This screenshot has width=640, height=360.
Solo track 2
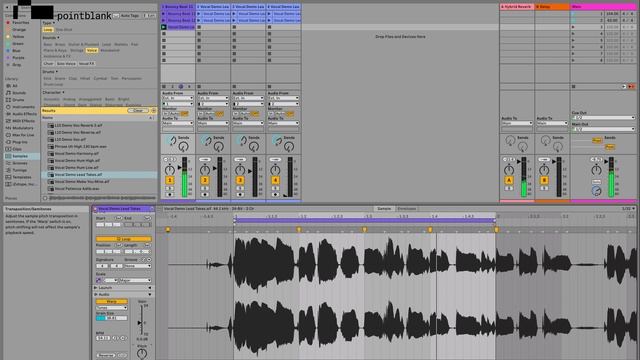(x=205, y=189)
